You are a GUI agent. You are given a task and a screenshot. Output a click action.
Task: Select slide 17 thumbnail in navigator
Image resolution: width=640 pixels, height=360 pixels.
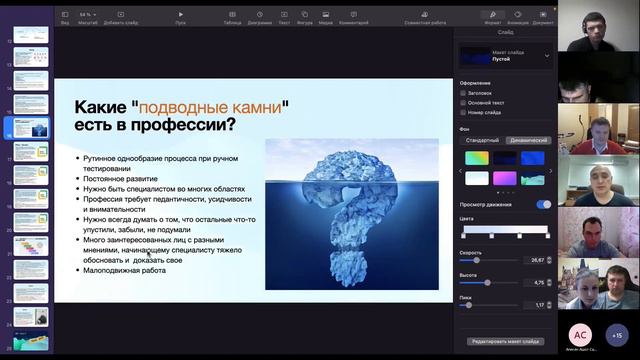click(x=31, y=151)
